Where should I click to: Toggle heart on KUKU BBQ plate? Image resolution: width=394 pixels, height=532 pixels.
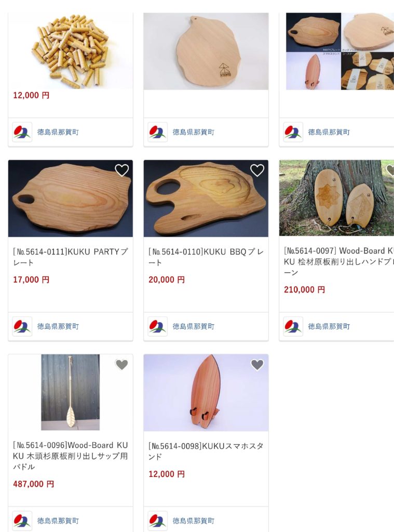click(257, 170)
